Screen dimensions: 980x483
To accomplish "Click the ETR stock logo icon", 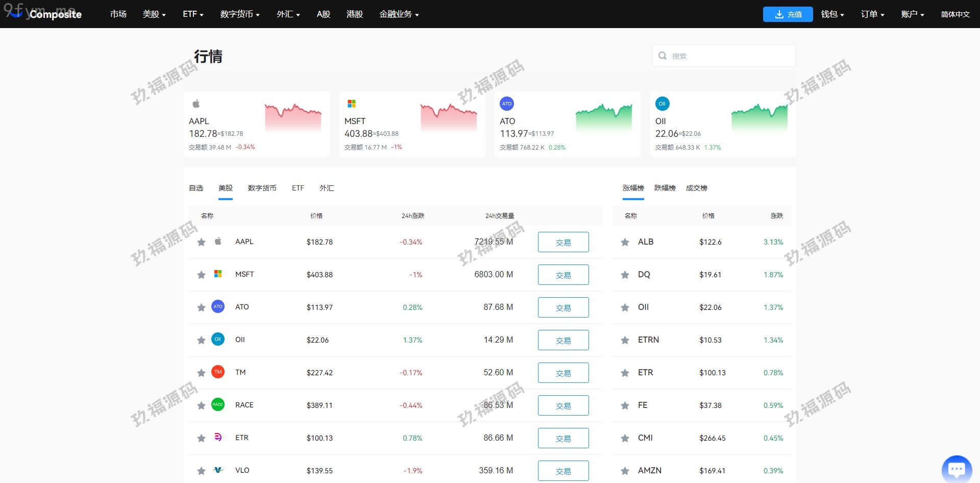I will [218, 438].
